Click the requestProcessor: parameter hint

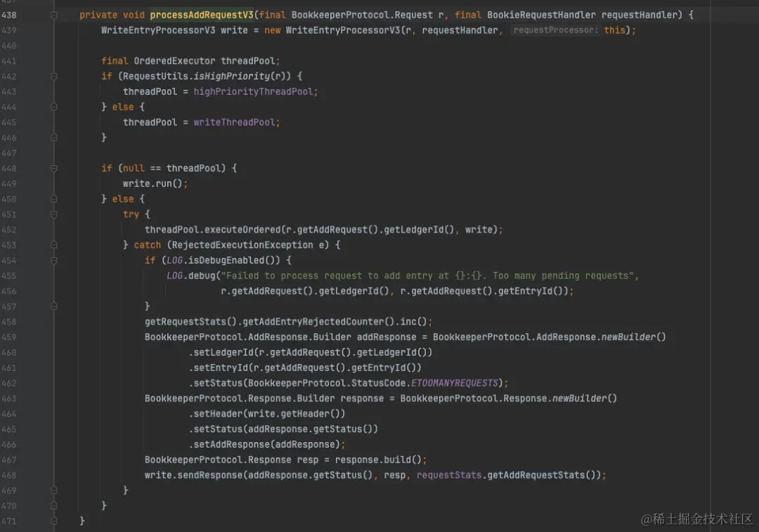tap(555, 30)
